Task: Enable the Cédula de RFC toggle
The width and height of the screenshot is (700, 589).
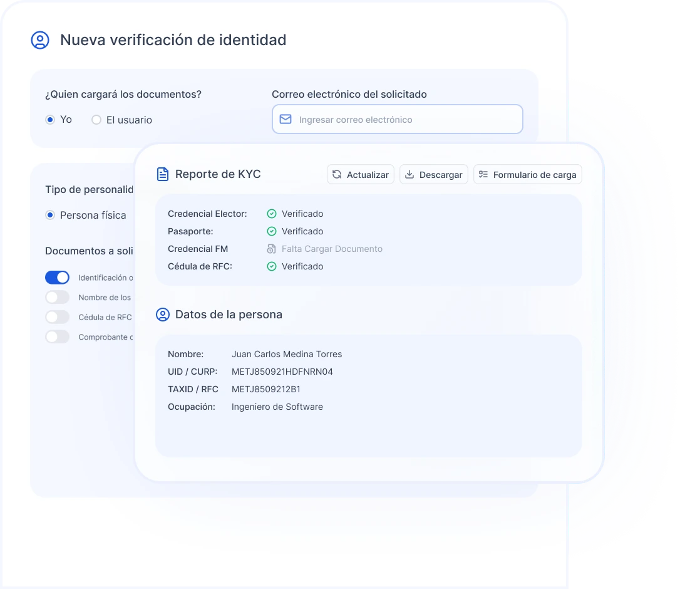Action: click(57, 317)
